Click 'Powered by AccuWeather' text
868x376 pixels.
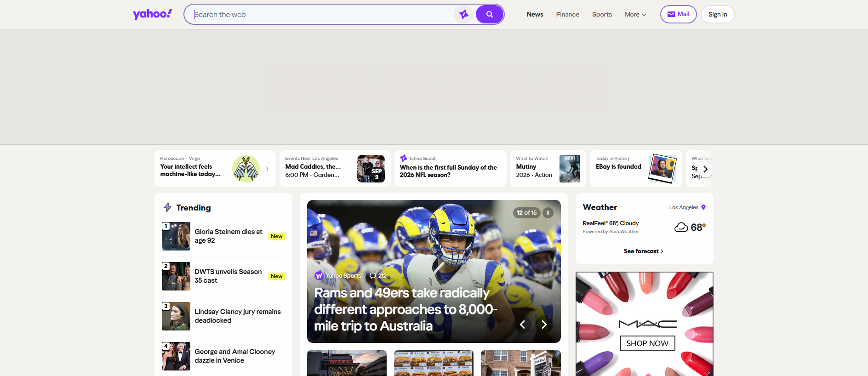[x=611, y=232]
